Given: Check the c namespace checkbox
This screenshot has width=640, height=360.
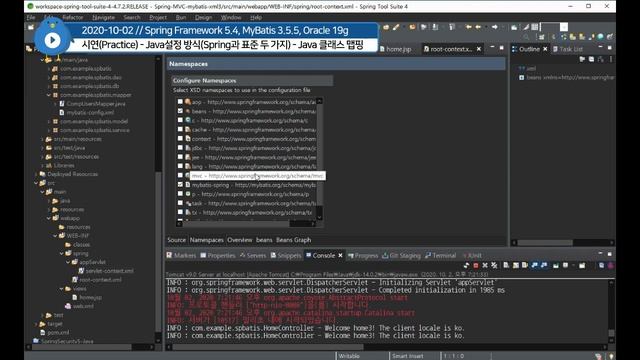Looking at the screenshot, I should 180,120.
